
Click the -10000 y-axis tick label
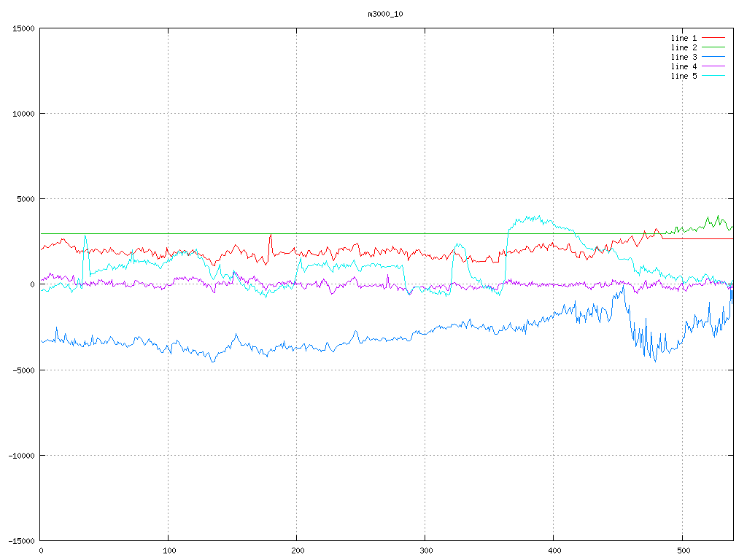[21, 455]
